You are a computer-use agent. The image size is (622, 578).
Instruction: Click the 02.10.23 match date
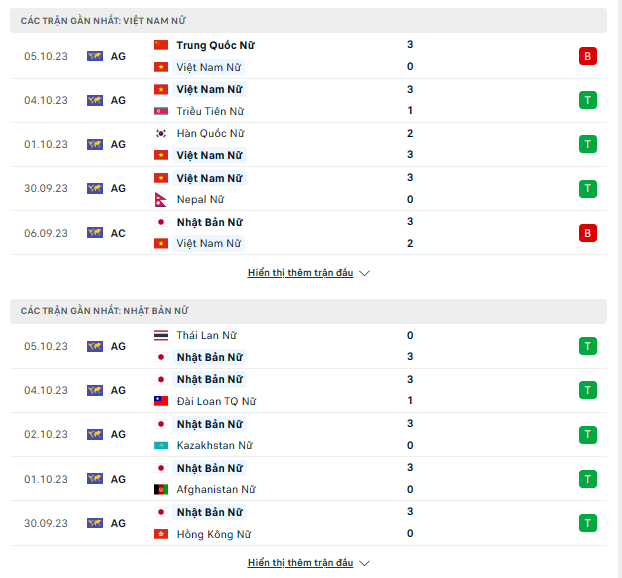click(x=46, y=434)
